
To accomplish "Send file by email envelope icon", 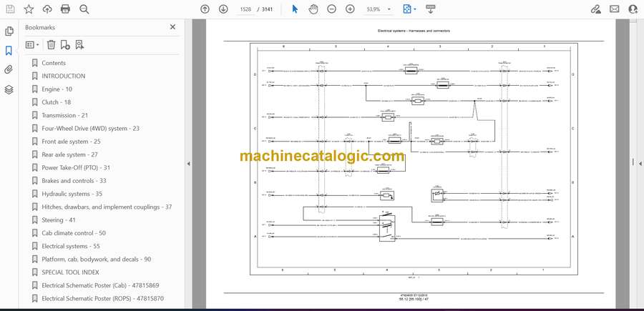I will point(615,9).
